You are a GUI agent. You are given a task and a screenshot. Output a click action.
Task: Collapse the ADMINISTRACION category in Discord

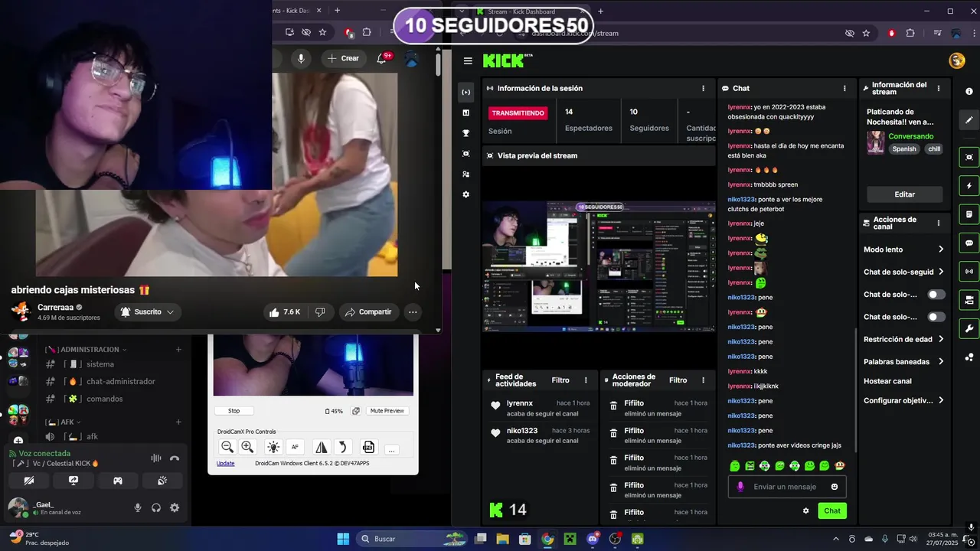pyautogui.click(x=86, y=350)
